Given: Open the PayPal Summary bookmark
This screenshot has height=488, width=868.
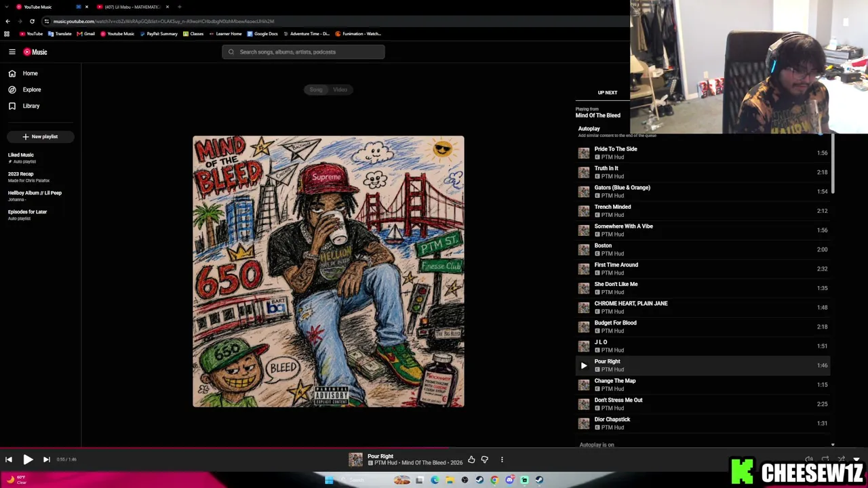Looking at the screenshot, I should [x=159, y=34].
